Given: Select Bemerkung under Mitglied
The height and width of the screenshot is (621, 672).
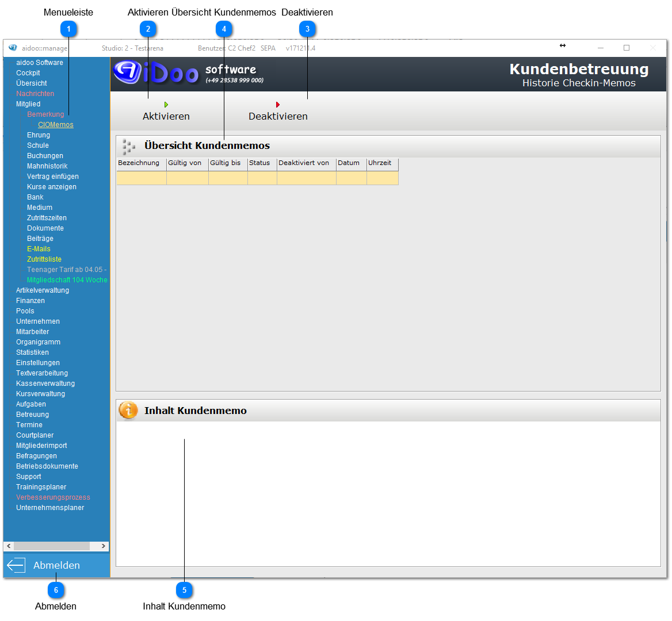Looking at the screenshot, I should [45, 114].
